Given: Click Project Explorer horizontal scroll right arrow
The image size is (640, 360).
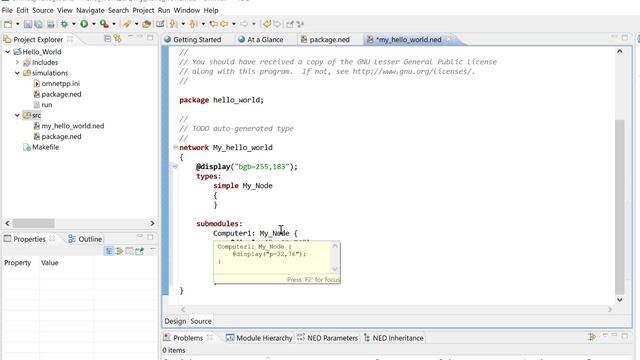Looking at the screenshot, I should (x=152, y=223).
